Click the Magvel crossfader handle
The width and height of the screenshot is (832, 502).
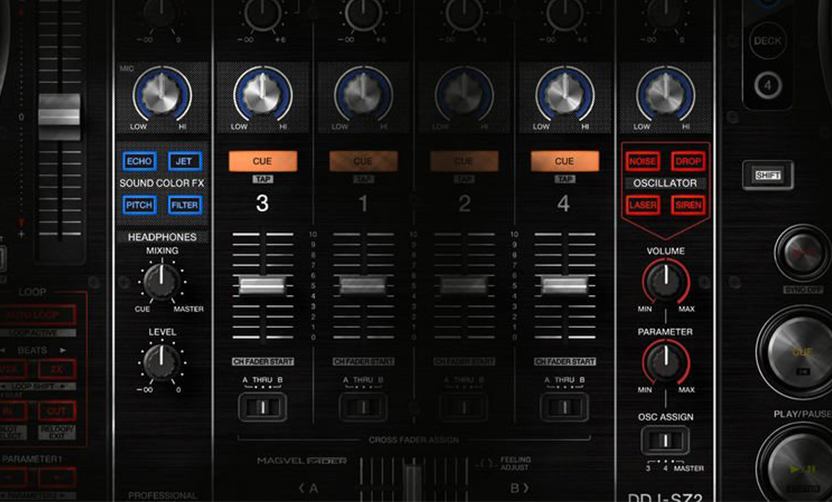click(412, 483)
